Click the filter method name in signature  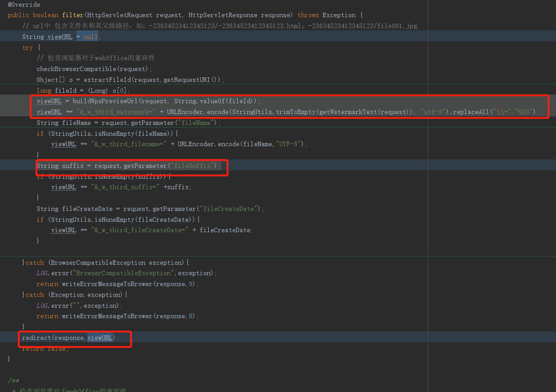72,15
